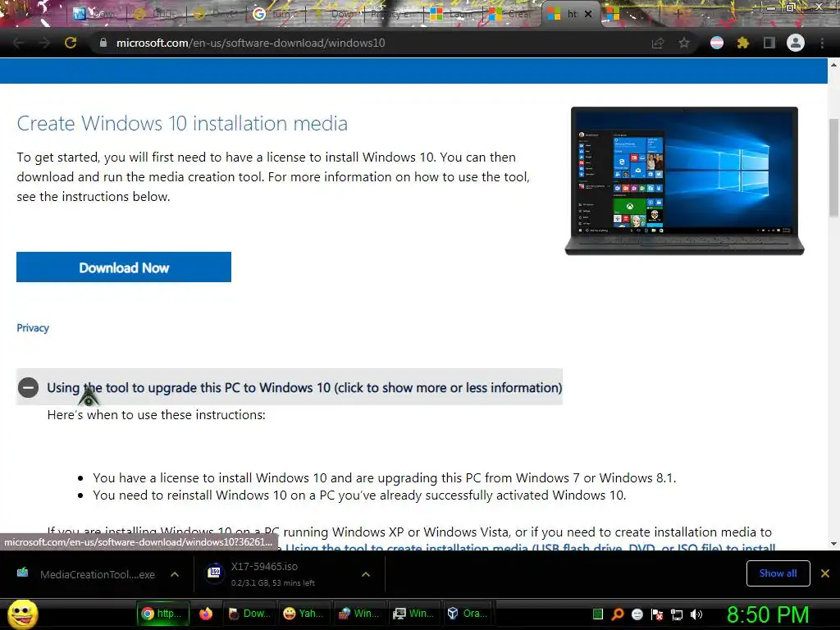
Task: Click the MediaCreationTool file icon
Action: [x=22, y=572]
